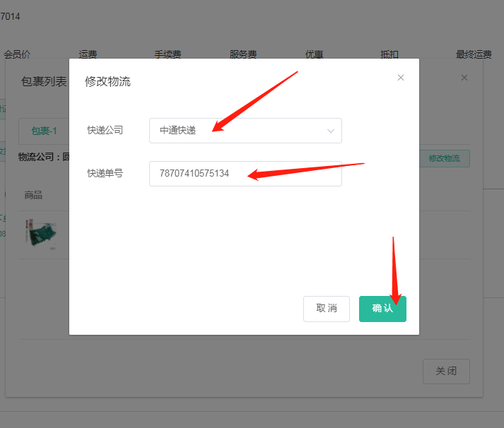This screenshot has height=428, width=504.
Task: Click the 快递单号 tracking number input field
Action: tap(245, 174)
